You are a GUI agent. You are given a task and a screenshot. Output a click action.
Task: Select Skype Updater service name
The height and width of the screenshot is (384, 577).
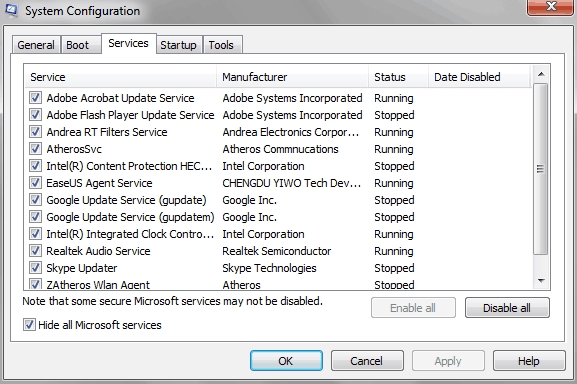(82, 268)
